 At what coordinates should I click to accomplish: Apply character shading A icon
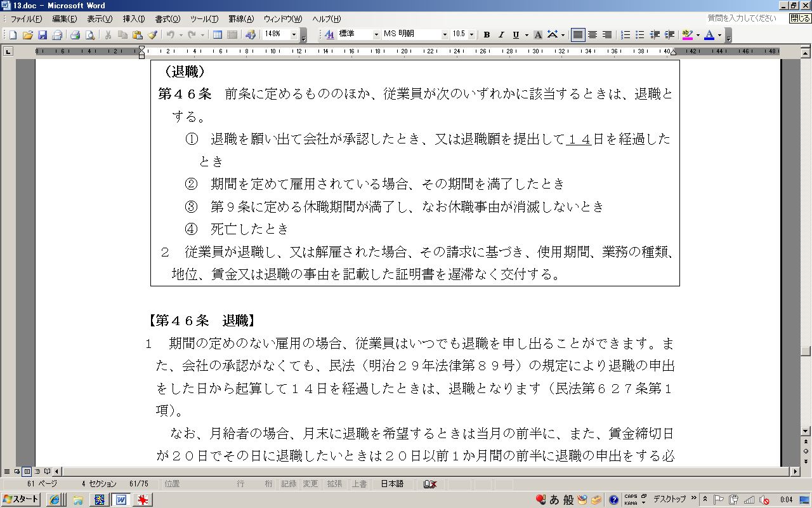click(538, 35)
